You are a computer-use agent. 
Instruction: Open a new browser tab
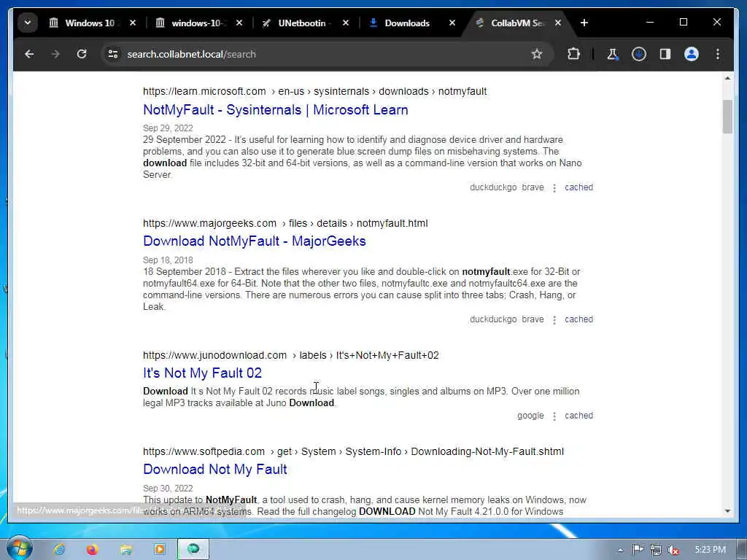(x=584, y=23)
